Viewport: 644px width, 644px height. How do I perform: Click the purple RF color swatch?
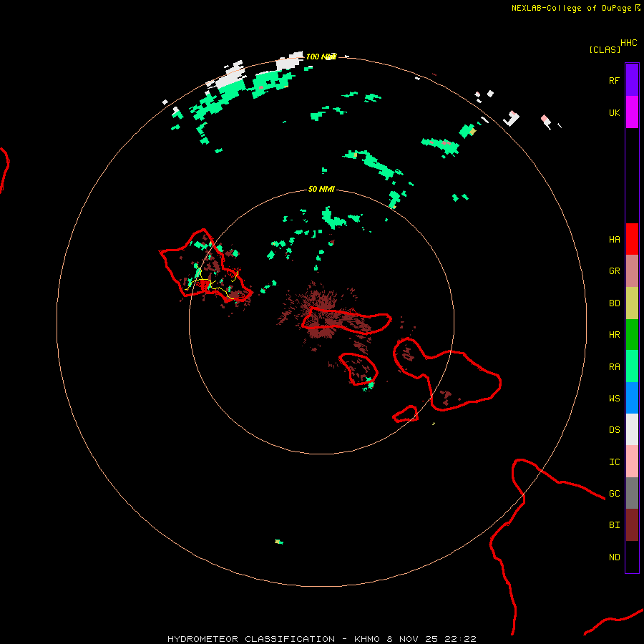click(x=632, y=80)
